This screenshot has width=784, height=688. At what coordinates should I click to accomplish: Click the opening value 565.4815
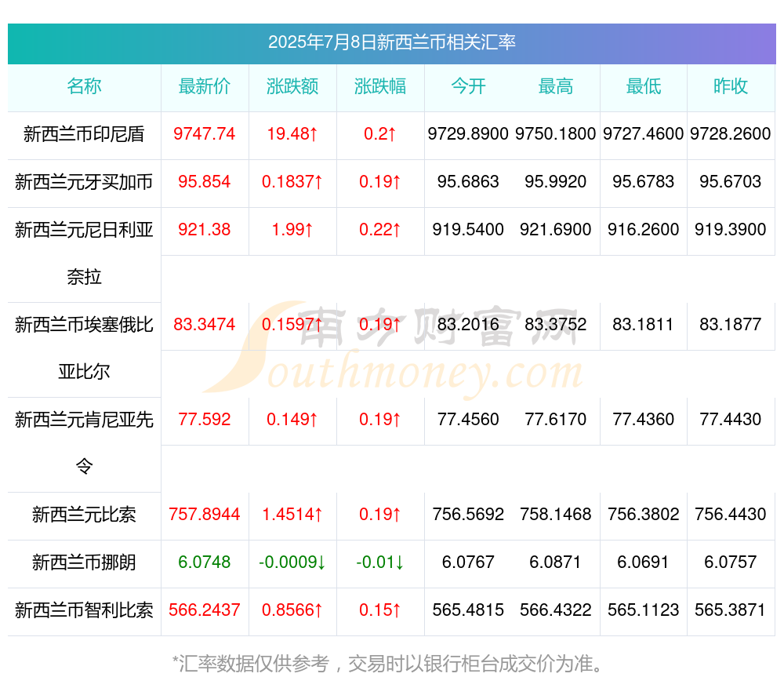click(468, 610)
